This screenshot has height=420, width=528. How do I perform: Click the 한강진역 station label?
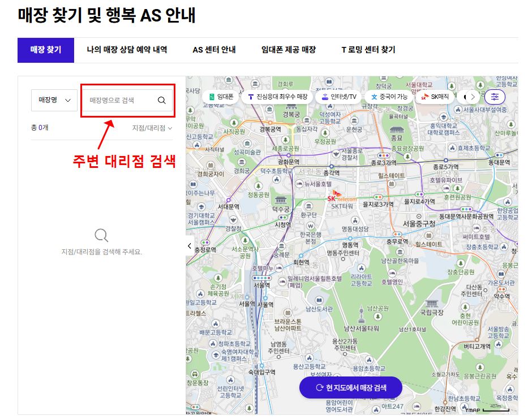[445, 409]
